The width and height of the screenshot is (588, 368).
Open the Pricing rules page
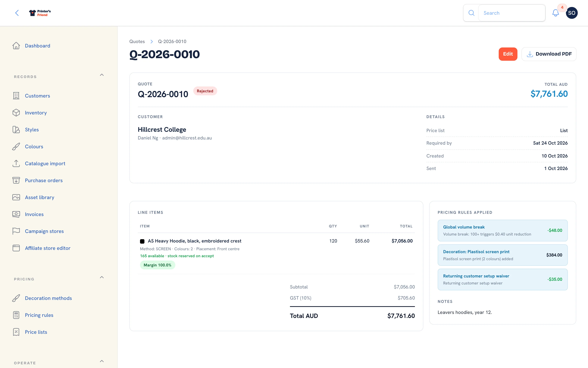point(39,315)
